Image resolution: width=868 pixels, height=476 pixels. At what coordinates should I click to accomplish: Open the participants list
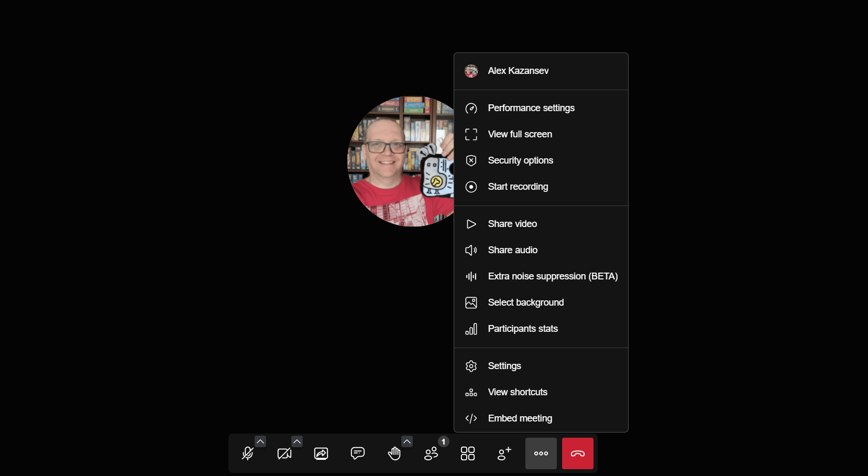point(431,453)
